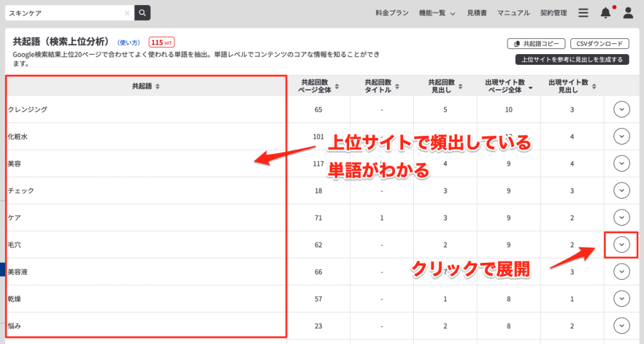Open the hamburger menu icon
644x344 pixels.
(x=583, y=13)
